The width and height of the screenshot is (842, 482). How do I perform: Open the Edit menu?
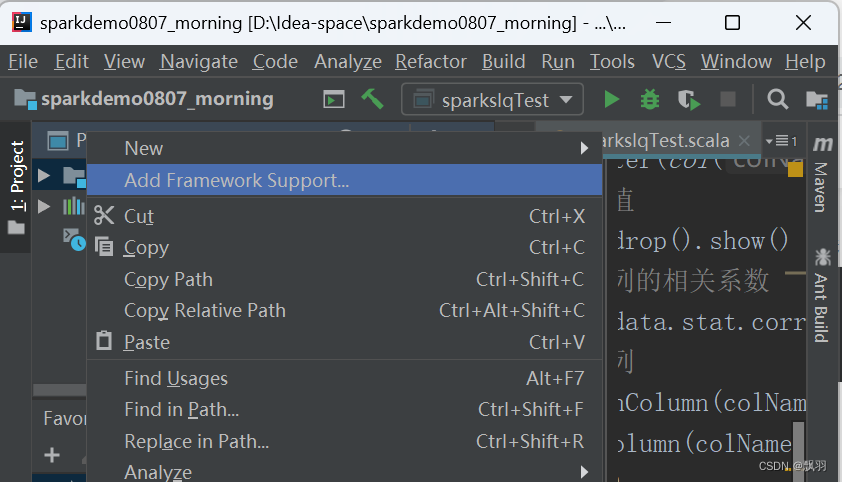[x=71, y=61]
